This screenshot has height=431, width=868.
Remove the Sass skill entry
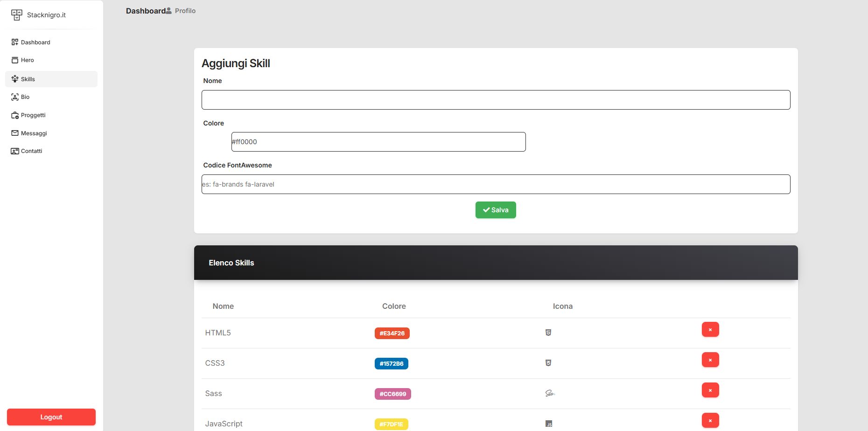(x=710, y=390)
